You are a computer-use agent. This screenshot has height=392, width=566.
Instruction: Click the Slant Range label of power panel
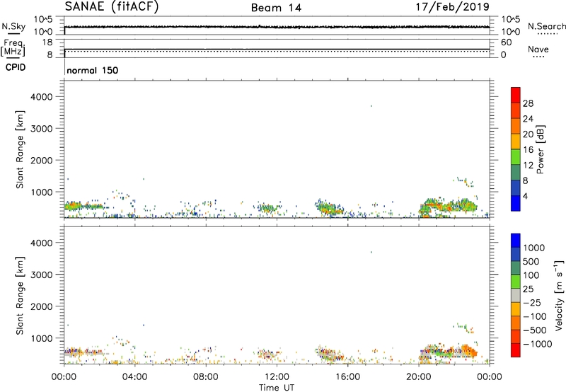[20, 149]
